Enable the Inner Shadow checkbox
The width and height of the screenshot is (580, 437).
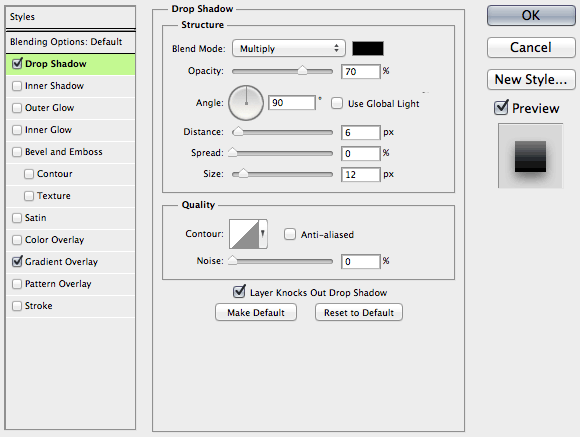coord(17,86)
